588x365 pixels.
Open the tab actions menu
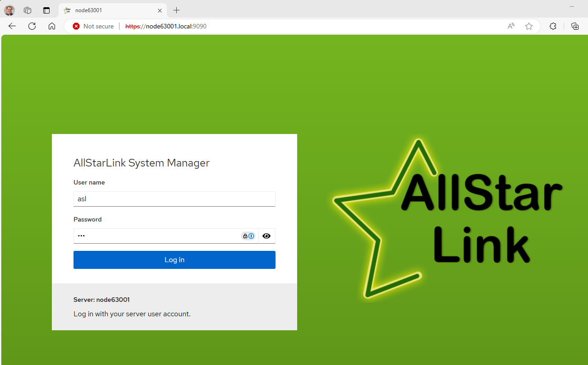[46, 10]
